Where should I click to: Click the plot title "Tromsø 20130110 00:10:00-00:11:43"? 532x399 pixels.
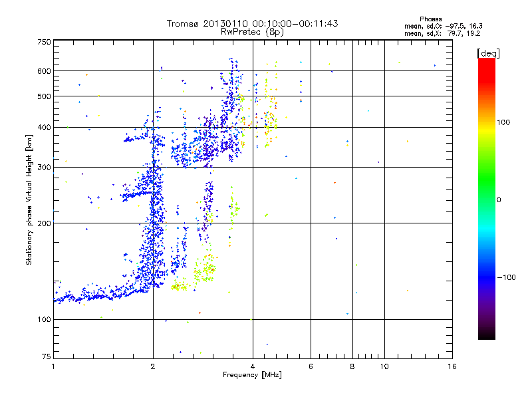[253, 23]
